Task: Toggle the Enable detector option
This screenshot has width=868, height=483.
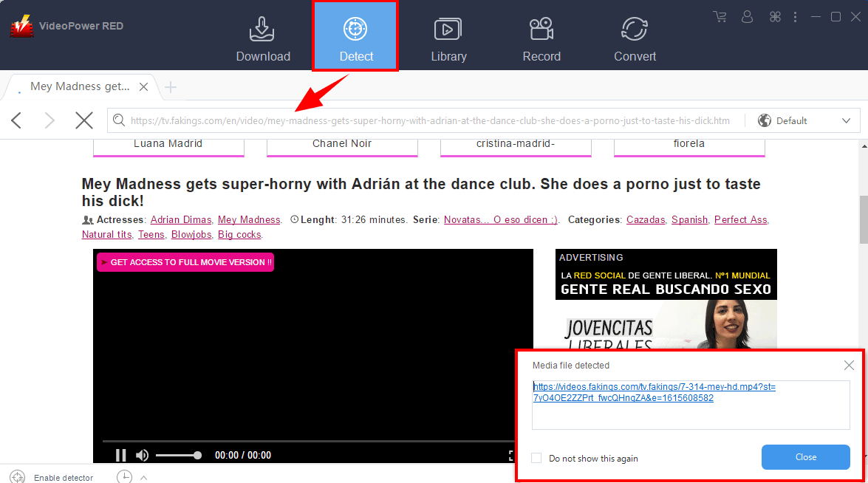Action: point(52,477)
